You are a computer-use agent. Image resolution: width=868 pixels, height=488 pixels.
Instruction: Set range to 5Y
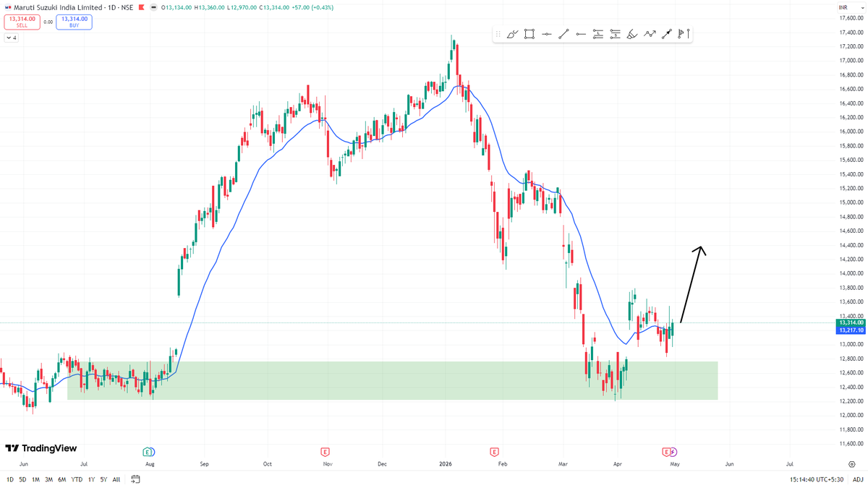click(x=103, y=479)
